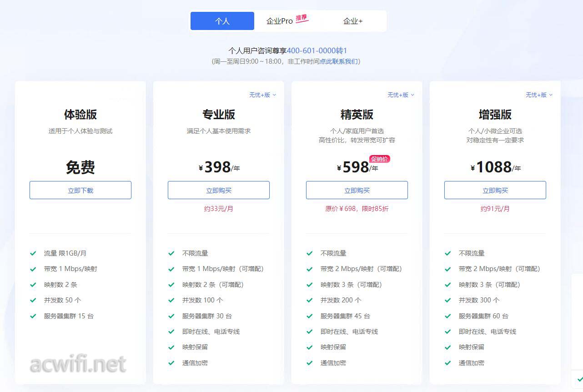Click the checkmark next to 流量 限1GB/月

click(33, 253)
